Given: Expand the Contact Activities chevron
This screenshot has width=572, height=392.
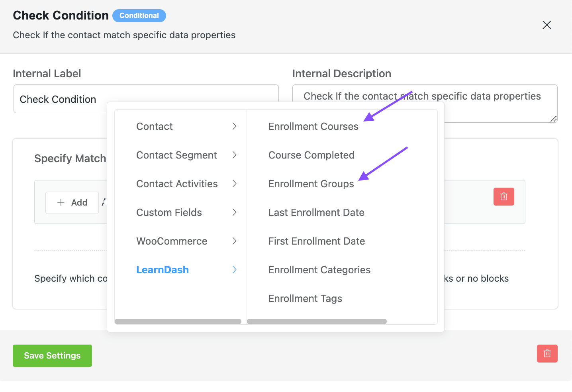Looking at the screenshot, I should [x=234, y=184].
